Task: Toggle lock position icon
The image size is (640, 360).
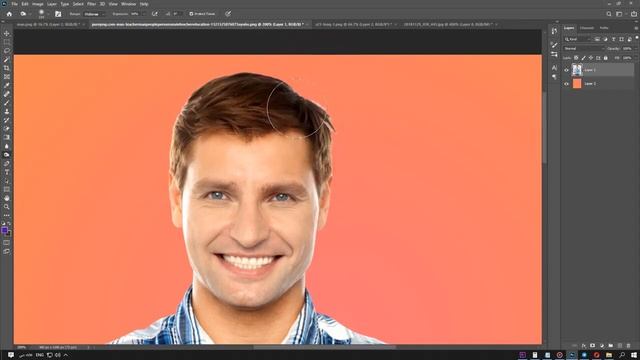Action: [591, 58]
